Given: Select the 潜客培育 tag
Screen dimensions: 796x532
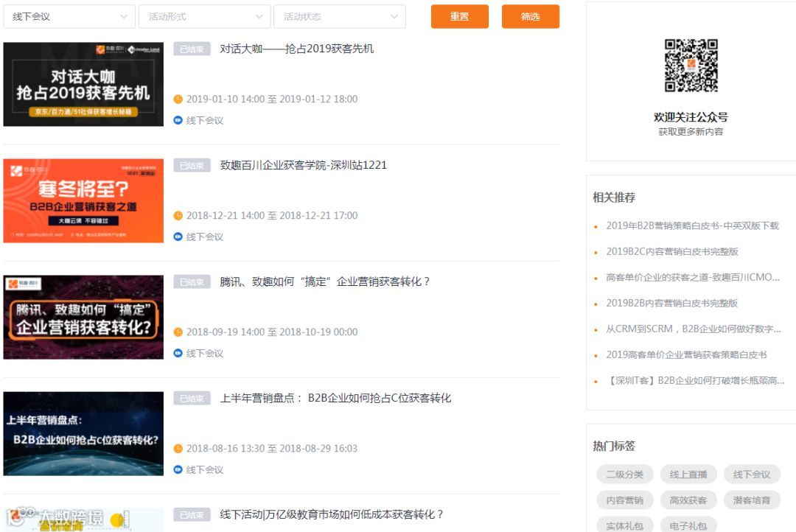Looking at the screenshot, I should [x=752, y=500].
